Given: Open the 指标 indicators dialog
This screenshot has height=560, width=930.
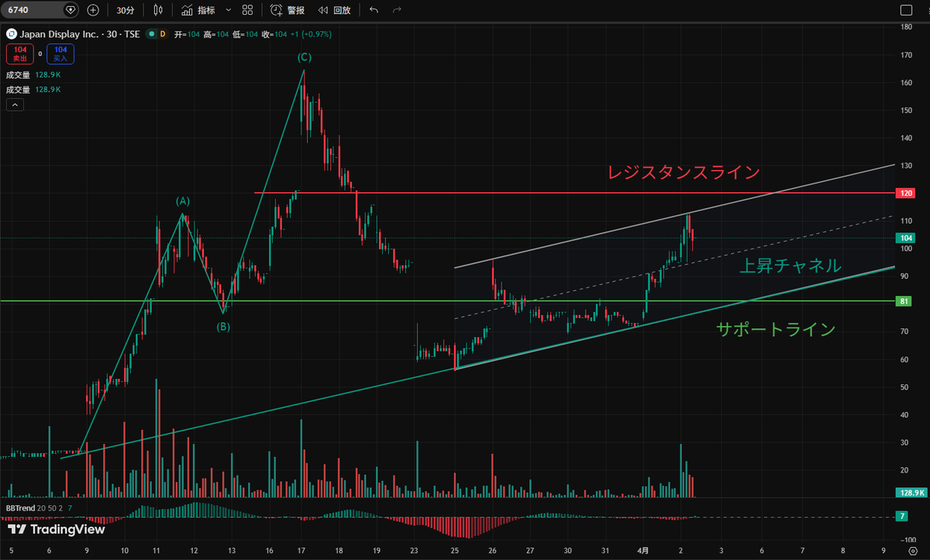Looking at the screenshot, I should click(x=198, y=10).
